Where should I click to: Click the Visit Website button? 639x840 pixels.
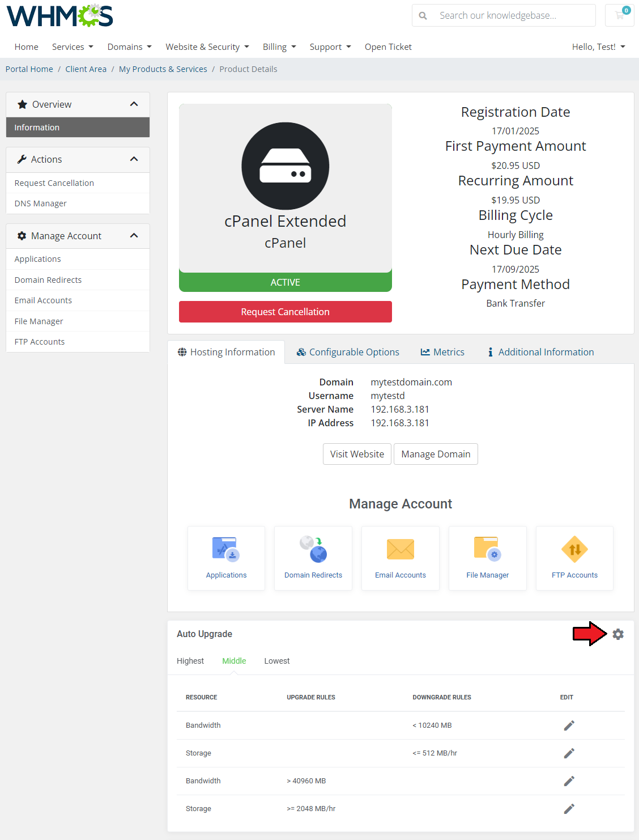(x=357, y=454)
